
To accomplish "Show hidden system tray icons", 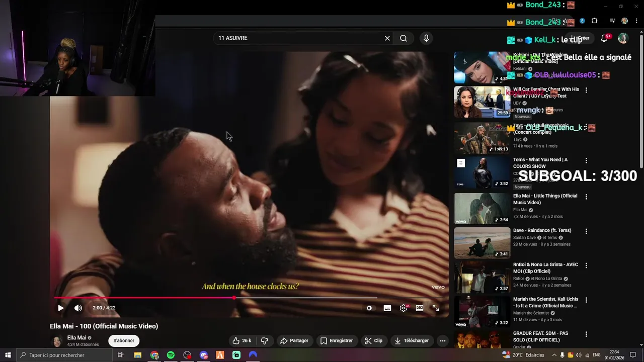I will (553, 355).
